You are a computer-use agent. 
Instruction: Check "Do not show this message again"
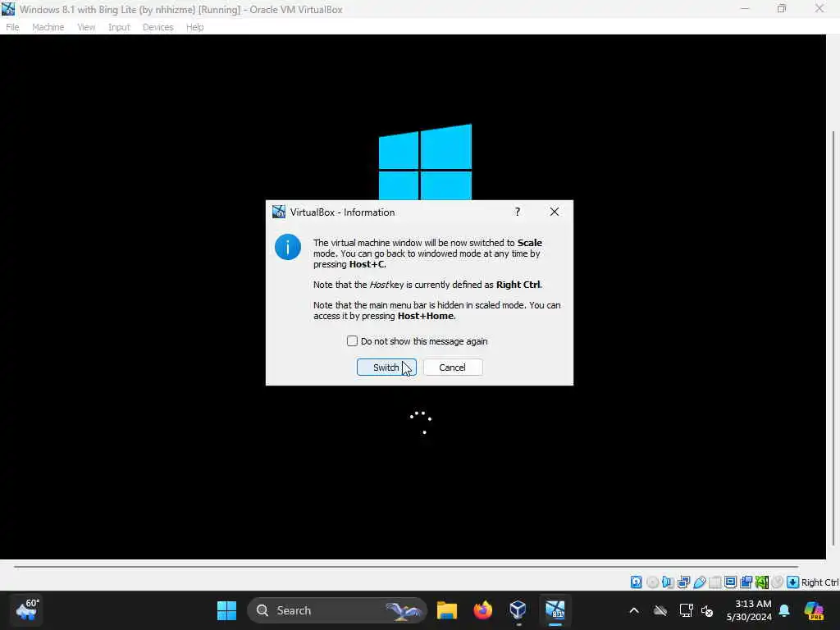click(352, 341)
